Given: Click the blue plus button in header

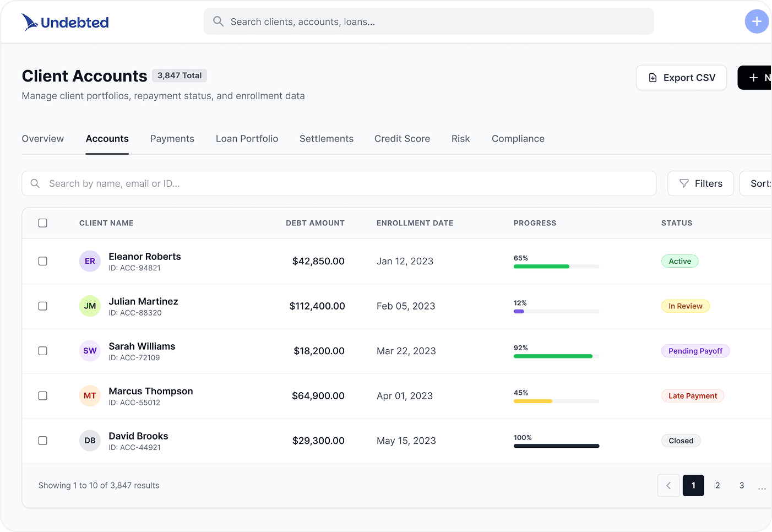Looking at the screenshot, I should (x=757, y=21).
